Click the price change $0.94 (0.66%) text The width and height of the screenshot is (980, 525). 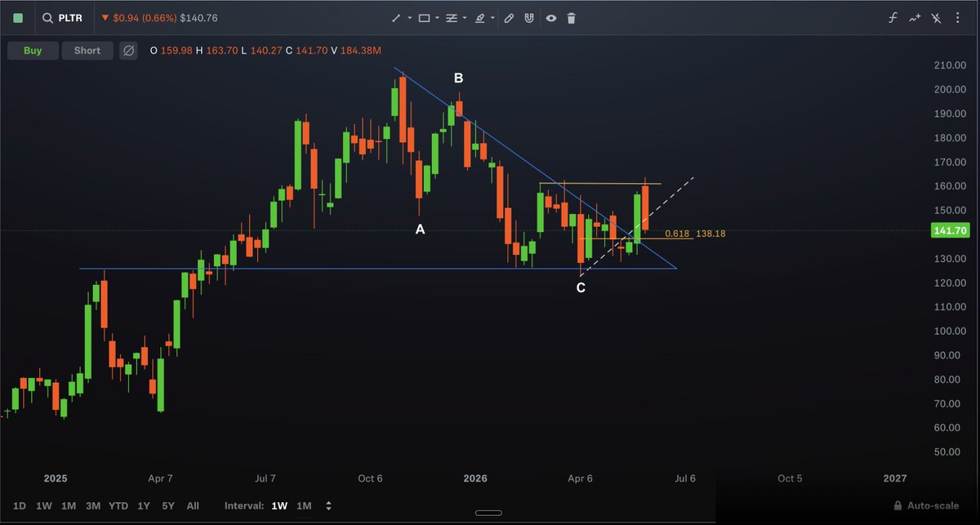144,17
